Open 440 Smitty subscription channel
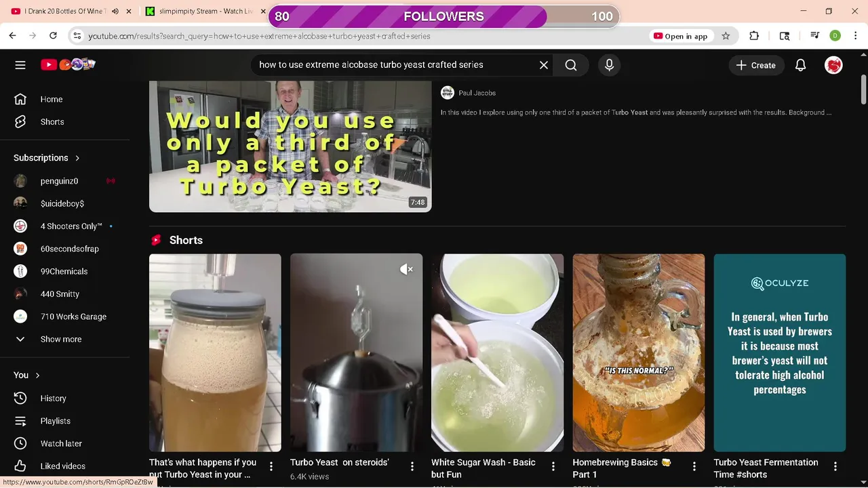Screen dimensions: 868x488 coord(60,294)
